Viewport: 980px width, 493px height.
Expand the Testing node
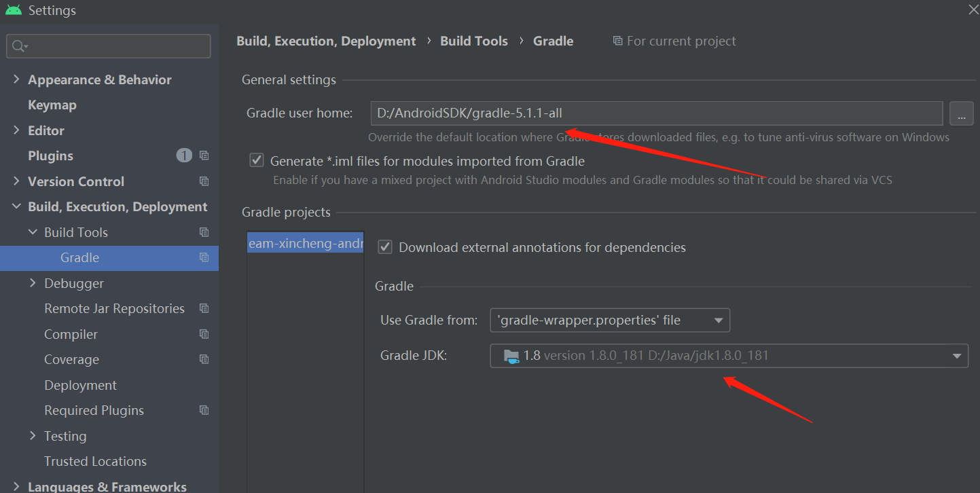tap(33, 436)
